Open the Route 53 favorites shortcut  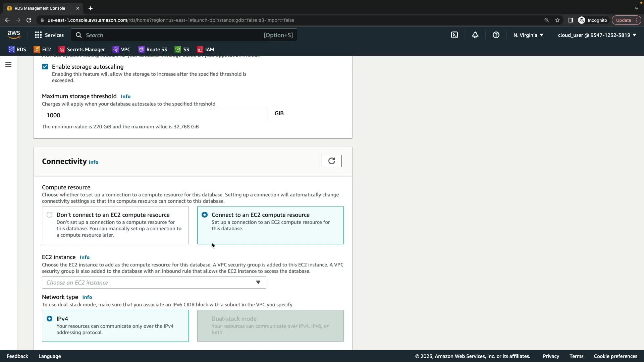(153, 49)
